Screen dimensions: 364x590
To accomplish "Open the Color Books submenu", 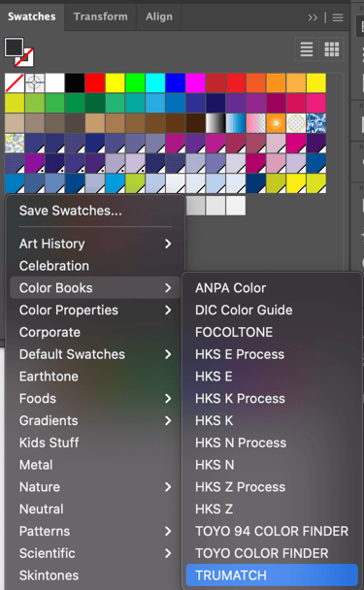I will coord(96,288).
